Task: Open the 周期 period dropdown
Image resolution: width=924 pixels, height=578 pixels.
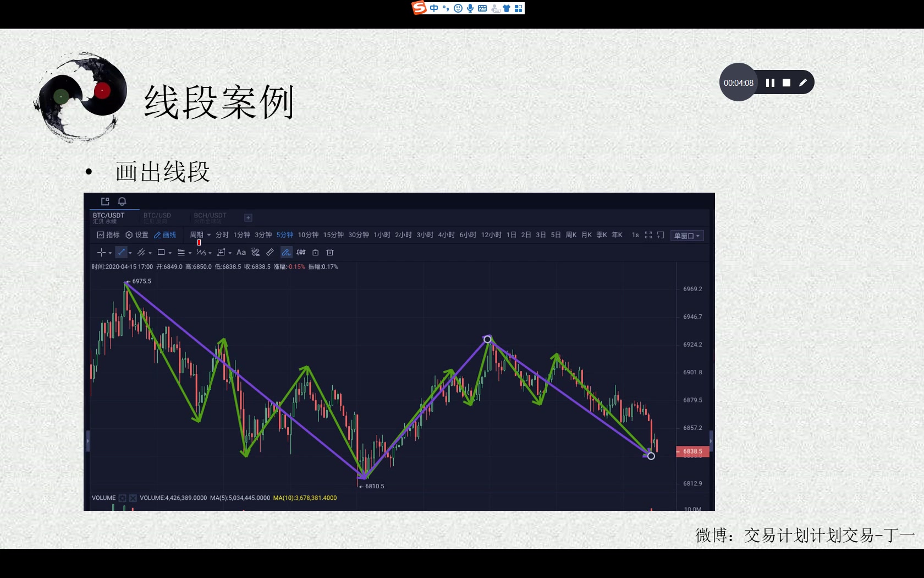Action: click(200, 235)
